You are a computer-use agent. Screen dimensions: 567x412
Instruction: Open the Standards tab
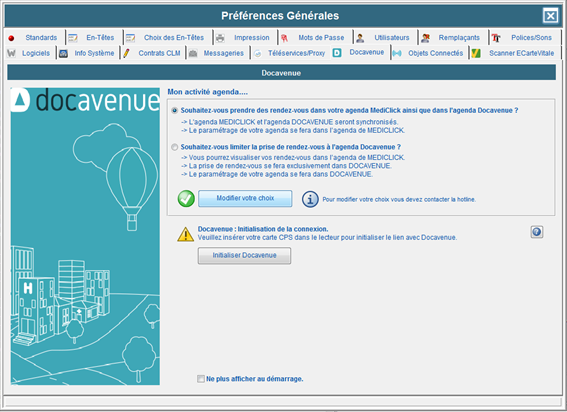[41, 38]
